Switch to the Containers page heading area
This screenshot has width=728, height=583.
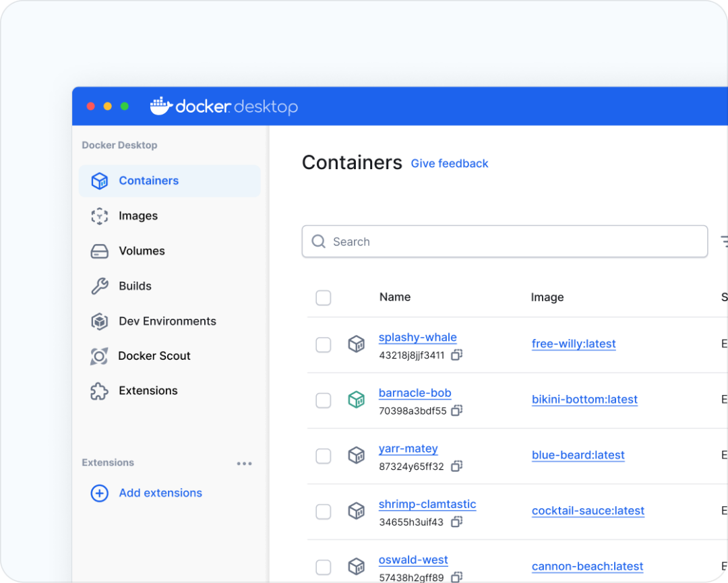[x=352, y=162]
